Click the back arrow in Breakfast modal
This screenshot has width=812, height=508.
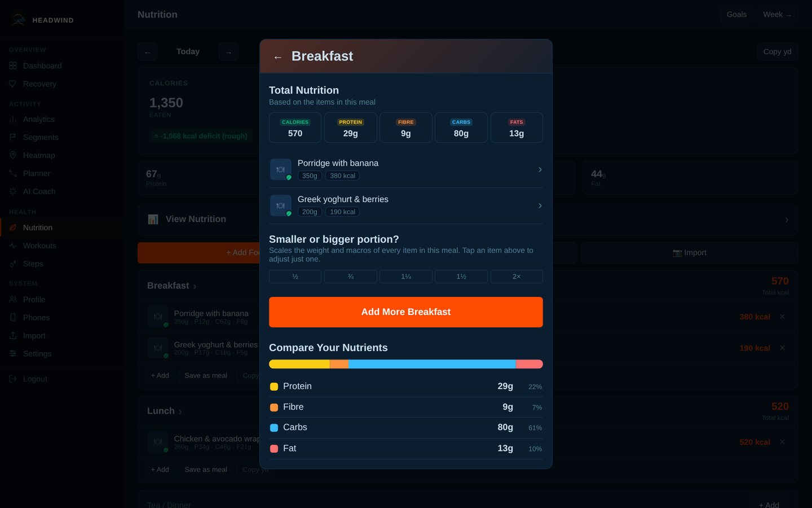[x=277, y=57]
